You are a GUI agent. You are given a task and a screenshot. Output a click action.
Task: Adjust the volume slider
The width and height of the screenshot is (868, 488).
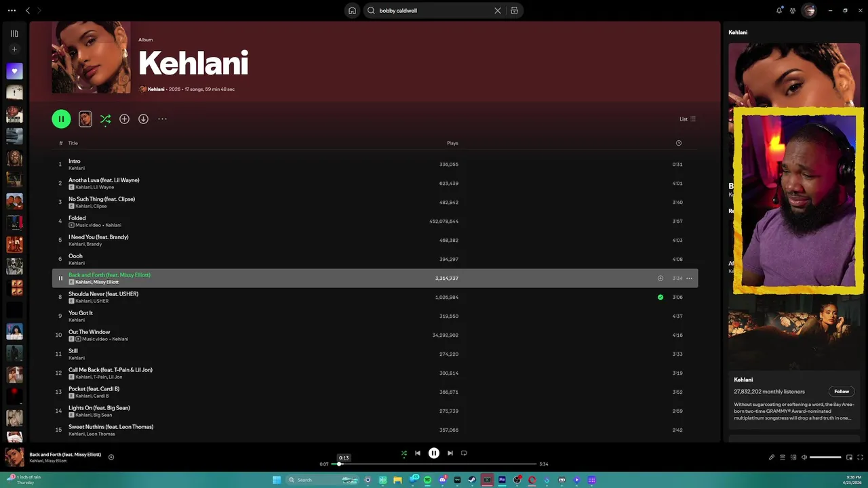(x=825, y=457)
